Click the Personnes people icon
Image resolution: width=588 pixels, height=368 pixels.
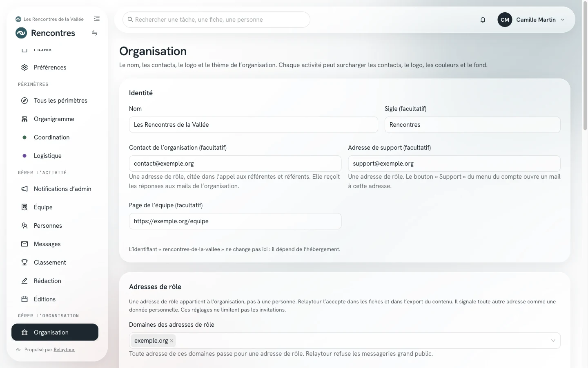pyautogui.click(x=24, y=226)
